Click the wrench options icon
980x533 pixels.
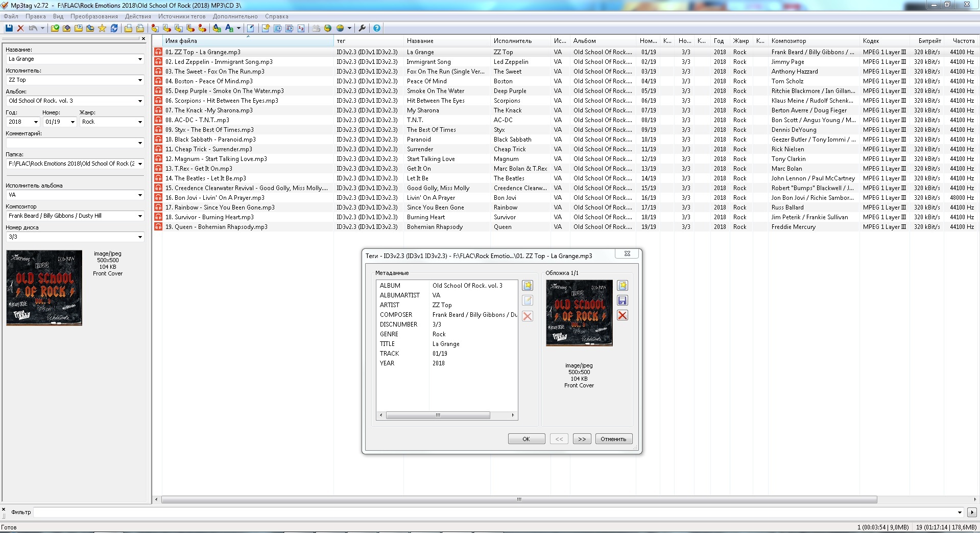pyautogui.click(x=362, y=28)
